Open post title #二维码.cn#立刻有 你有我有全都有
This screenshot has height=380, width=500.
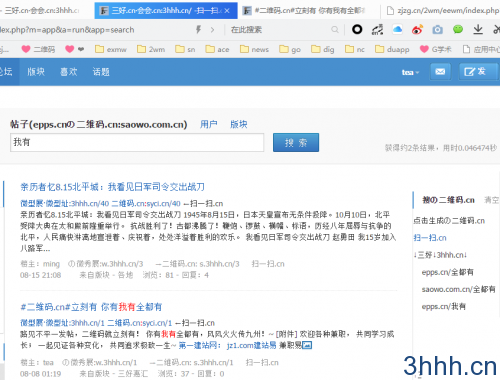[91, 307]
